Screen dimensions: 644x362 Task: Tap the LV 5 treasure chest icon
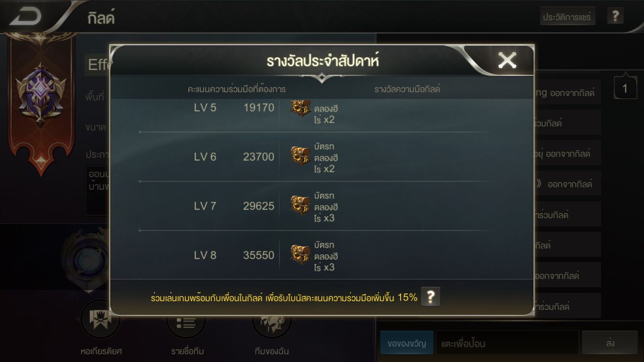pos(300,108)
